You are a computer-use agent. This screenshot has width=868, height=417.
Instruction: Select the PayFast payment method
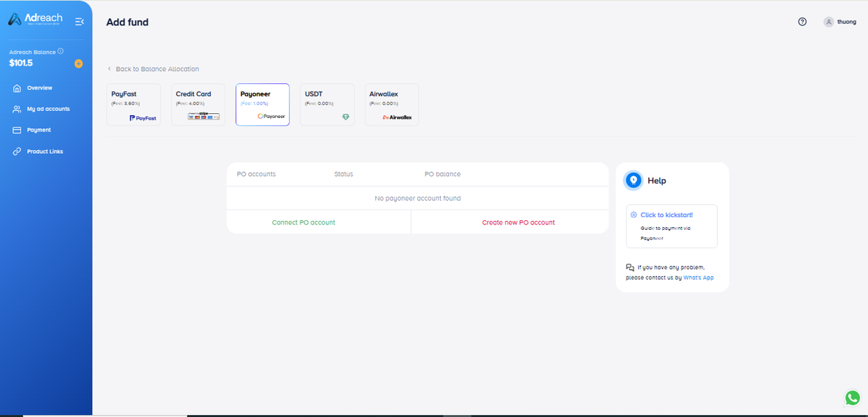[x=134, y=104]
